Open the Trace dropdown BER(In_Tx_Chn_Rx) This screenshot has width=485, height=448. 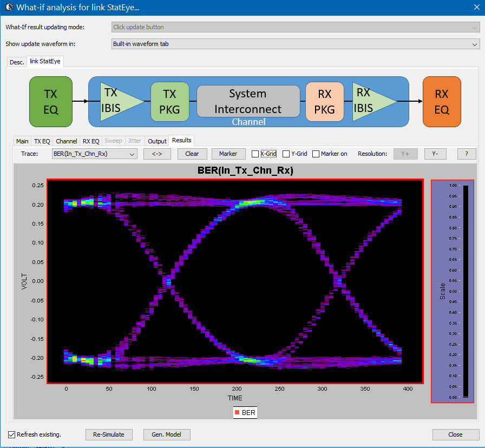pos(94,154)
